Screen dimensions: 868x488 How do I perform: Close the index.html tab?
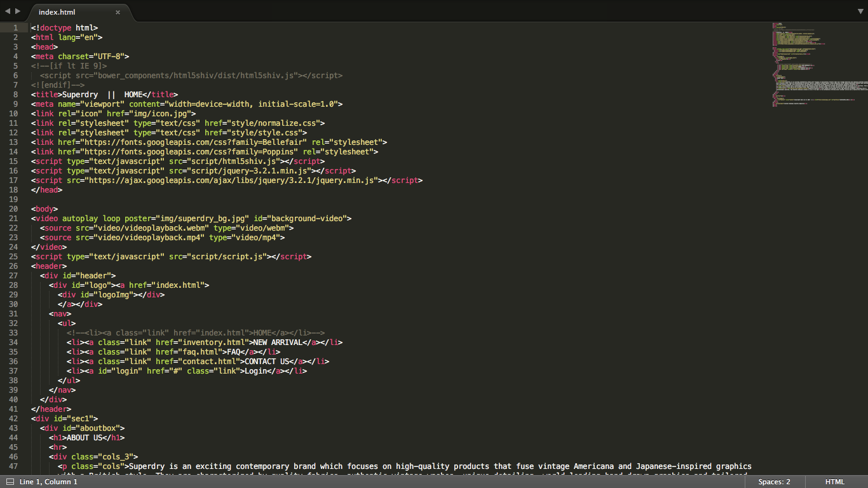[x=118, y=12]
